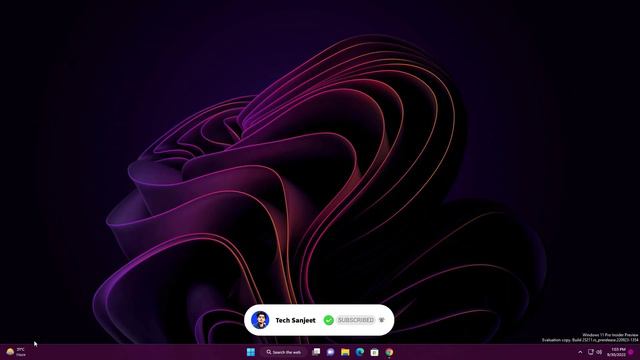Click the Search the web box
Viewport: 640px width, 360px height.
pos(284,352)
